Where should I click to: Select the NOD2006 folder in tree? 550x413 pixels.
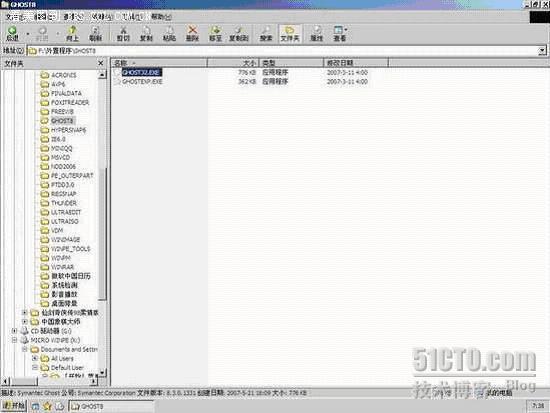pos(63,166)
